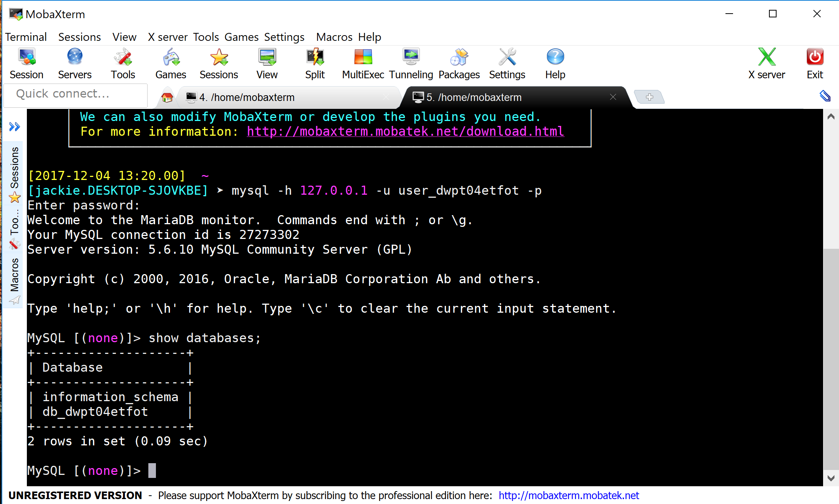Screen dimensions: 839x504
Task: Open the Tools sidebar vertical tab
Action: click(14, 229)
